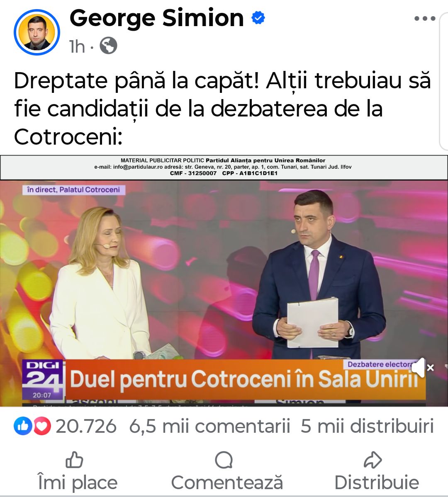The image size is (448, 497).
Task: Click the Comentează button label
Action: (x=227, y=482)
